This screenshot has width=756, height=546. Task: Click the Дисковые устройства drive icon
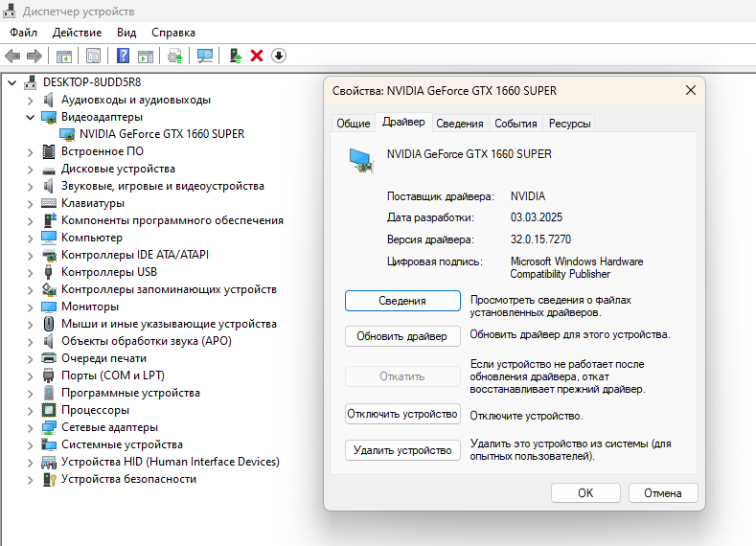(49, 170)
